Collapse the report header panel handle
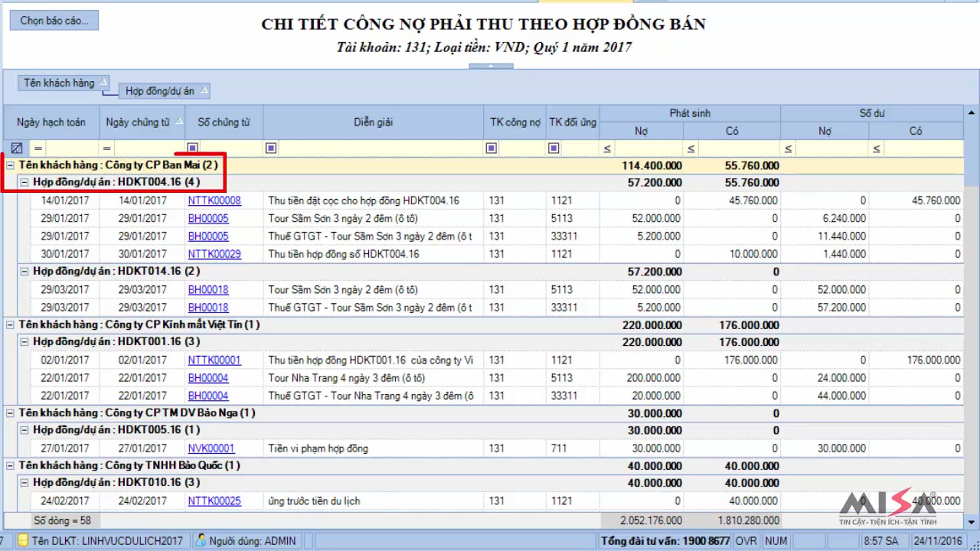Image resolution: width=980 pixels, height=551 pixels. tap(491, 66)
